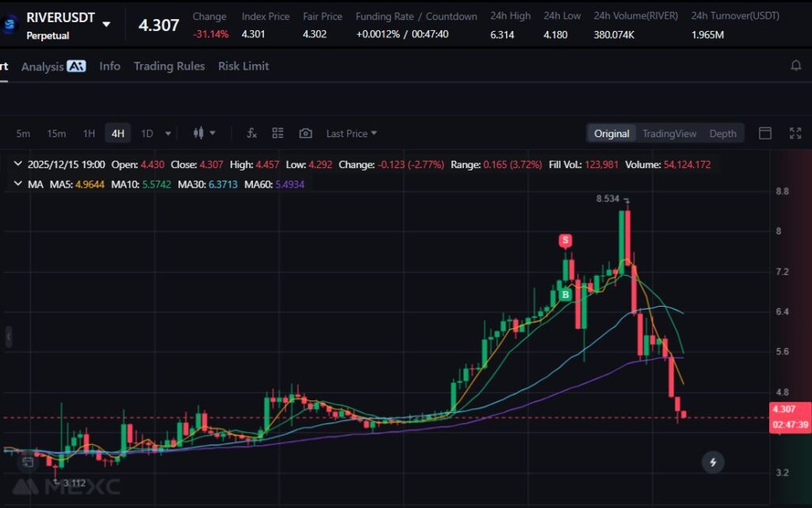Open the RIVERUSDT pair selector dropdown
Viewport: 812px width, 508px height.
tap(106, 25)
